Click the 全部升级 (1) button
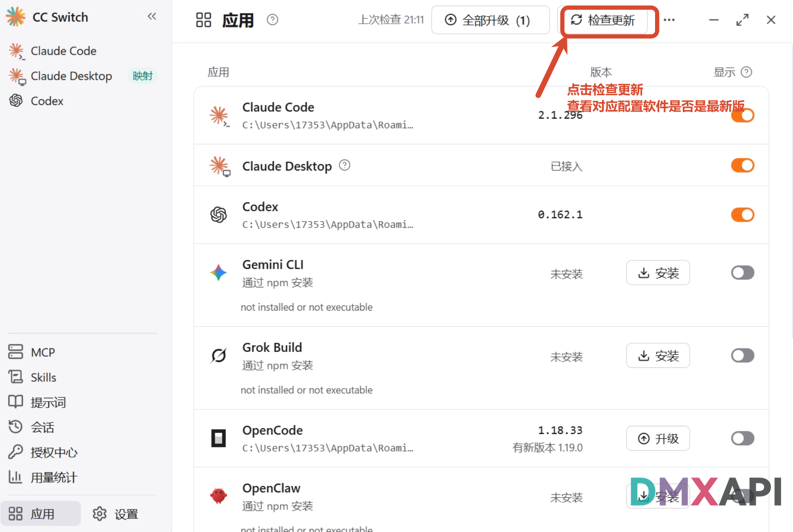 490,20
